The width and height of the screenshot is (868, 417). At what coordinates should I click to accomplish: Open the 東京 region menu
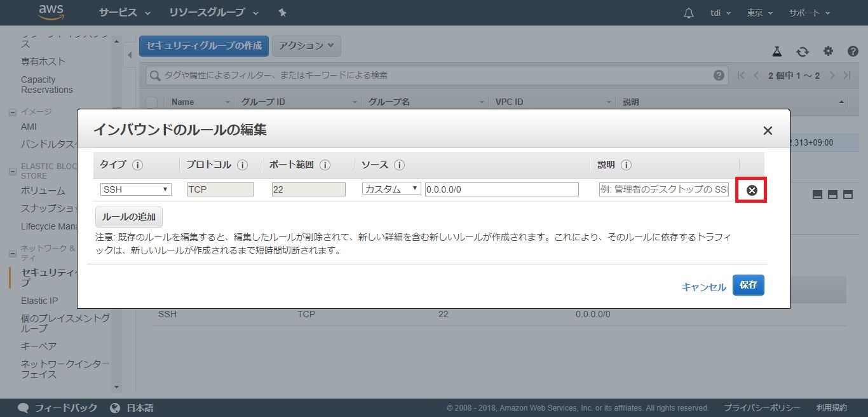[759, 13]
